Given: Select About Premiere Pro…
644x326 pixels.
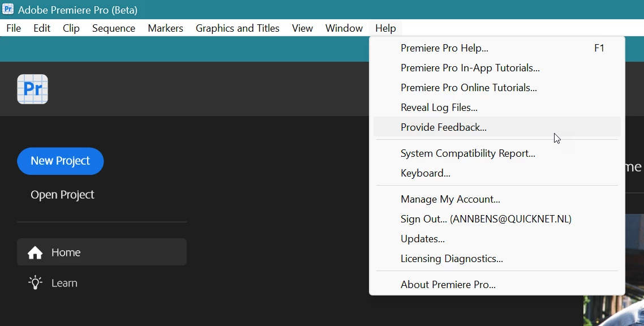Looking at the screenshot, I should coord(497,285).
